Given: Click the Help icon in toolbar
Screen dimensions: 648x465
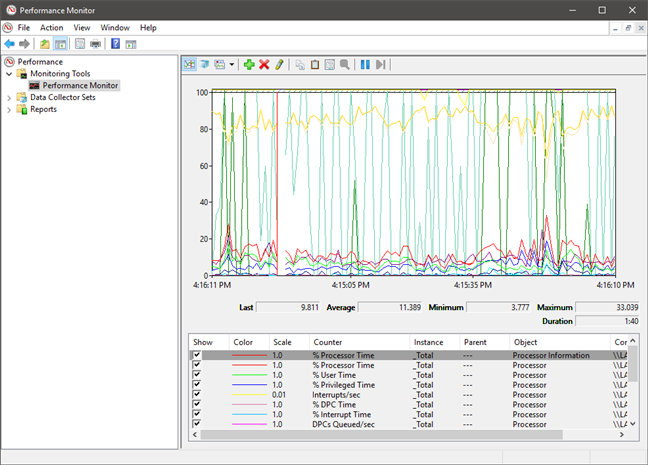Looking at the screenshot, I should pos(116,44).
